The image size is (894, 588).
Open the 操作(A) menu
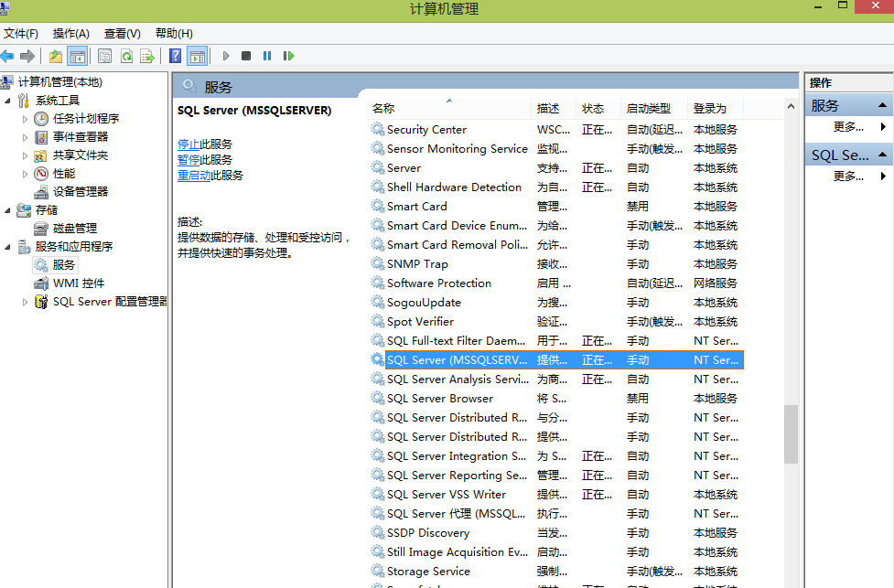click(70, 34)
